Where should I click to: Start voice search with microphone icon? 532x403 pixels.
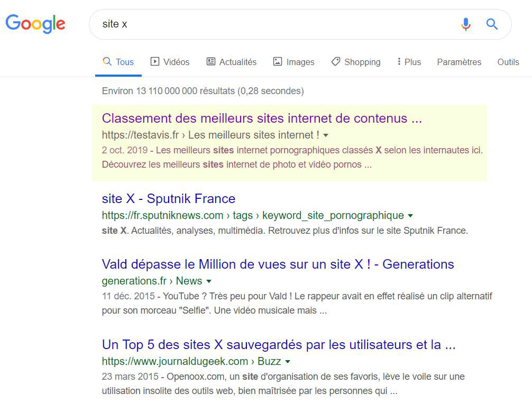(x=466, y=24)
